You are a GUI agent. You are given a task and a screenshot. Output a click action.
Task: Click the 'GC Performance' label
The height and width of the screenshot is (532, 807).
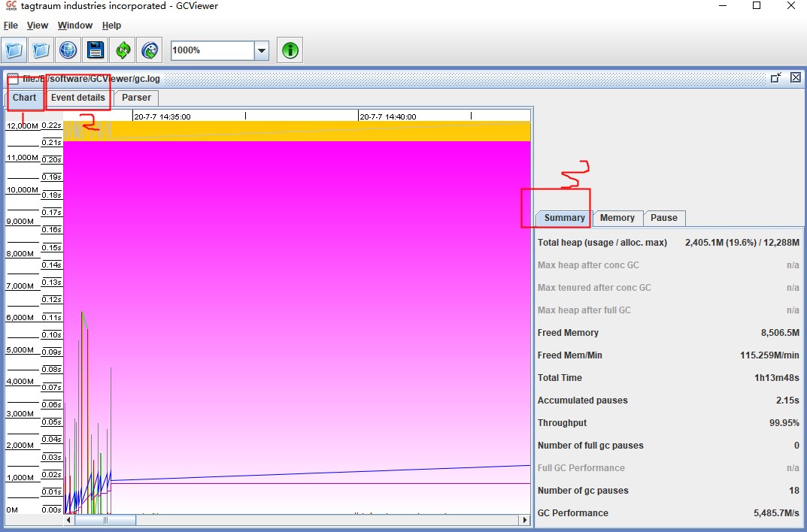tap(573, 513)
